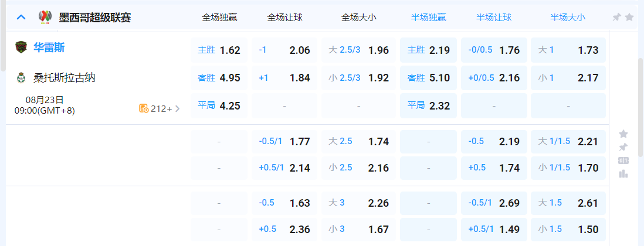The width and height of the screenshot is (644, 246).
Task: Expand the 212+ more markets arrow
Action: tap(178, 108)
